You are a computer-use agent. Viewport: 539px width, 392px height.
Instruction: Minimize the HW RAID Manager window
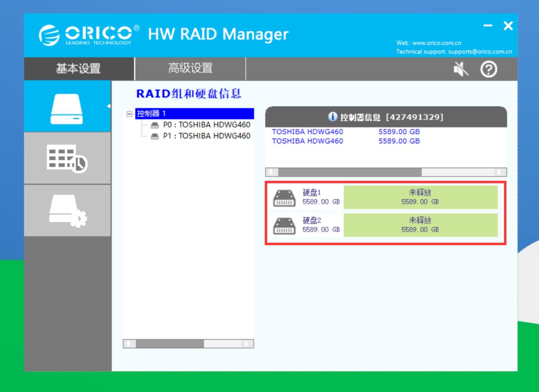tap(488, 26)
